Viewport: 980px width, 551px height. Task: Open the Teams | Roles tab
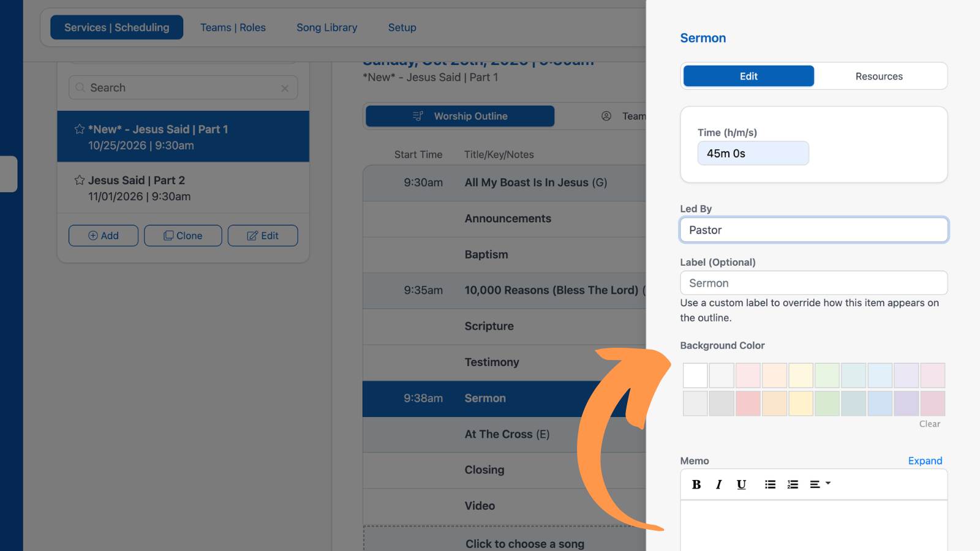(x=233, y=28)
